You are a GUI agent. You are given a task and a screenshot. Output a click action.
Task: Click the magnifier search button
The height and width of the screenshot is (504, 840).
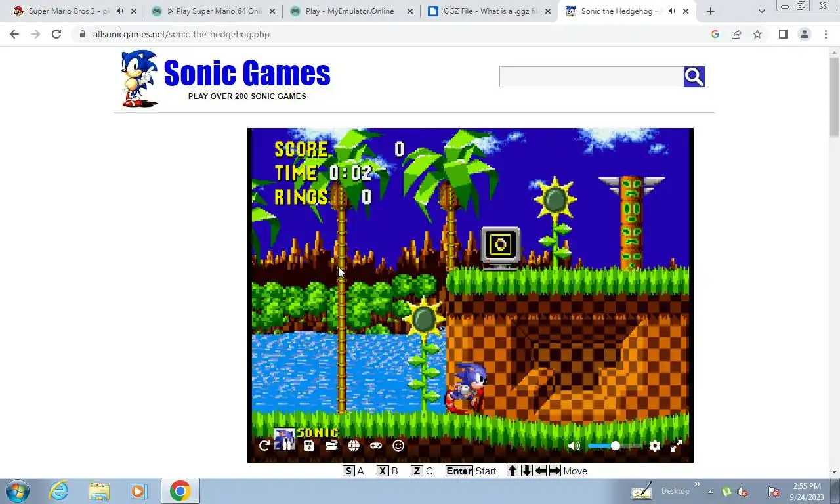point(694,77)
